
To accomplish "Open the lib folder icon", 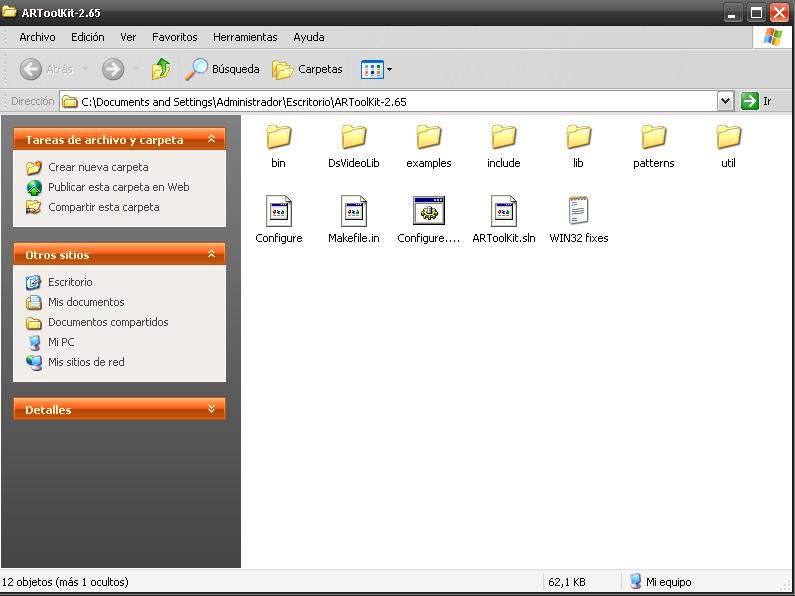I will tap(579, 137).
